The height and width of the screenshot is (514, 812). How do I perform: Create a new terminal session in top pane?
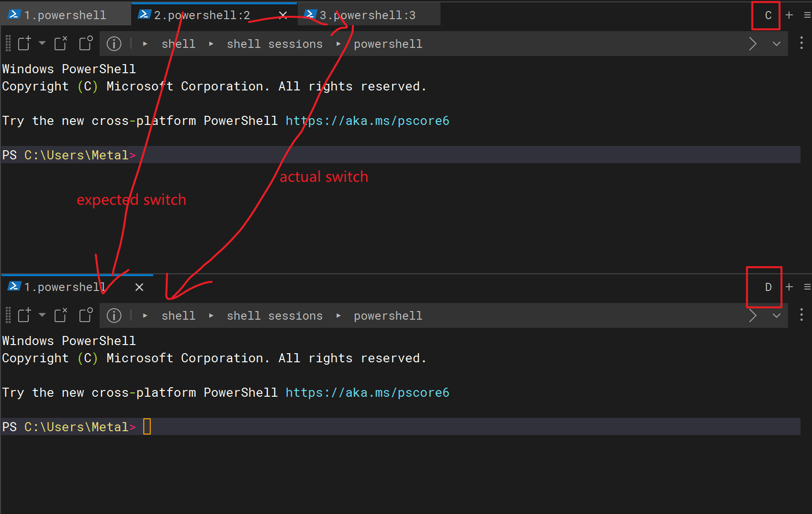[23, 43]
